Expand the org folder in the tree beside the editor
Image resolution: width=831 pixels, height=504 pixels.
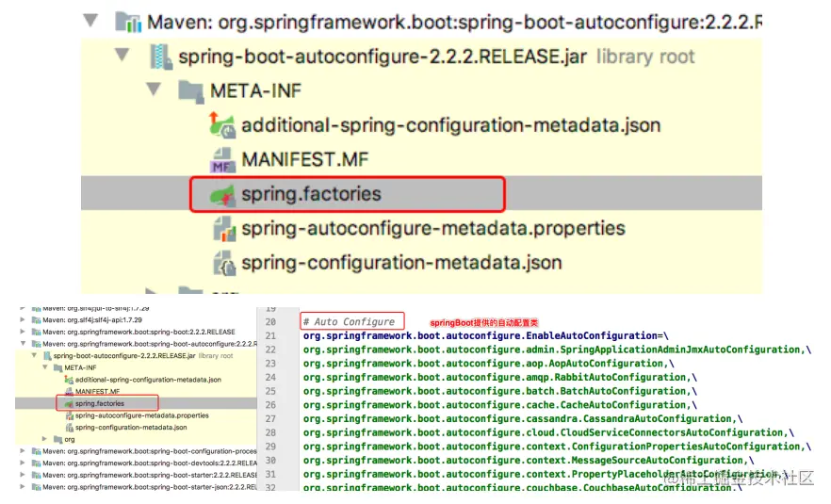click(x=44, y=439)
